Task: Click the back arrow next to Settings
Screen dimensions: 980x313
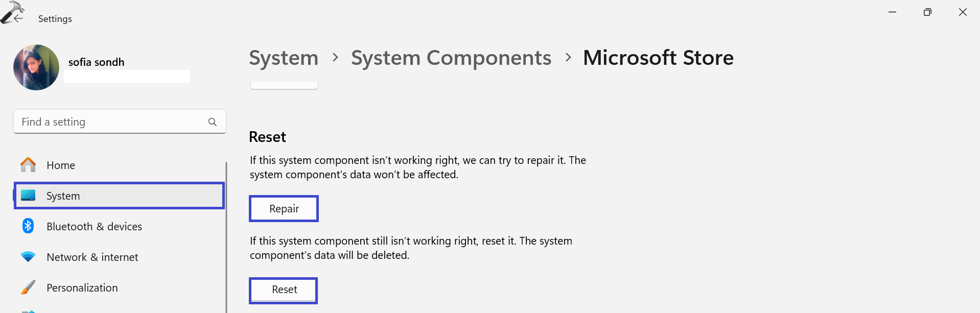Action: pos(18,18)
